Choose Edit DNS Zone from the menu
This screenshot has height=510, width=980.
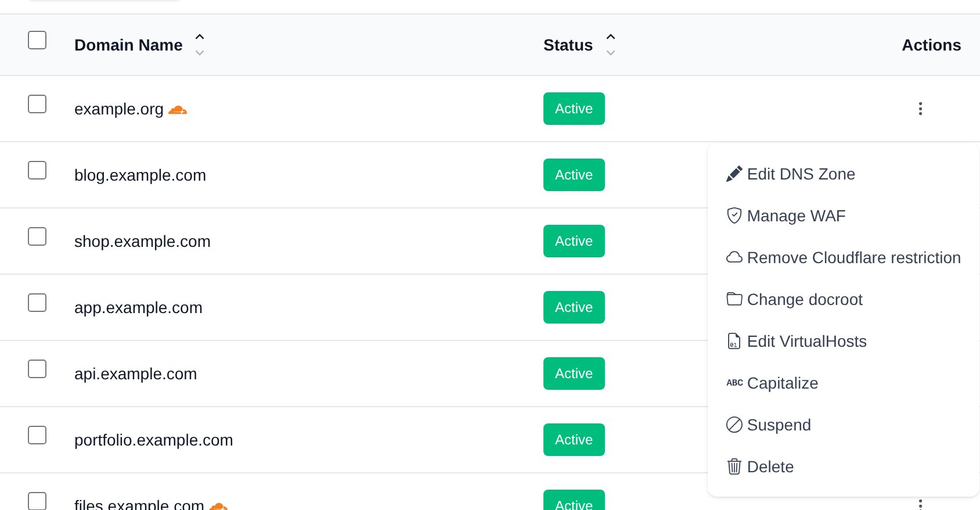(844, 174)
